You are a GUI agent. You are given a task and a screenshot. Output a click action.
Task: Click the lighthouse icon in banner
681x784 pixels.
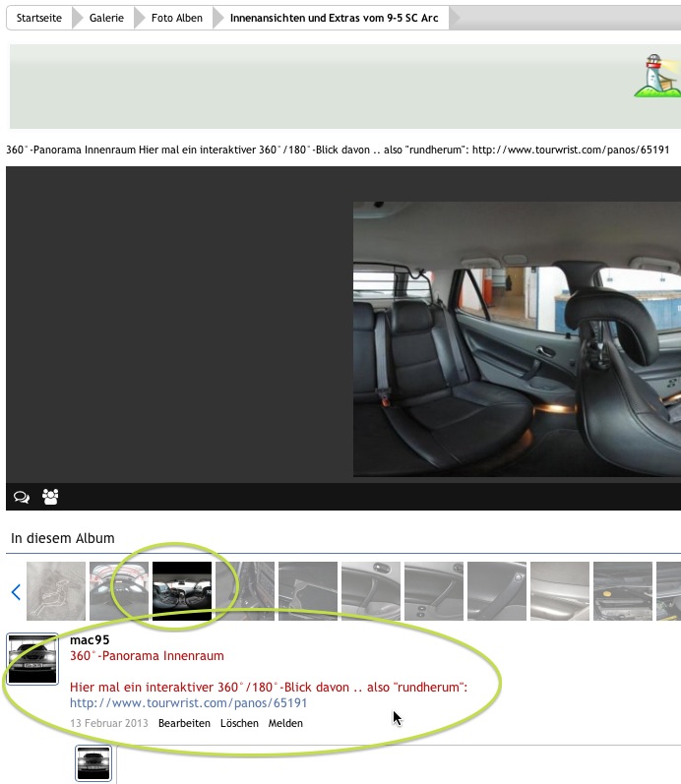[657, 76]
